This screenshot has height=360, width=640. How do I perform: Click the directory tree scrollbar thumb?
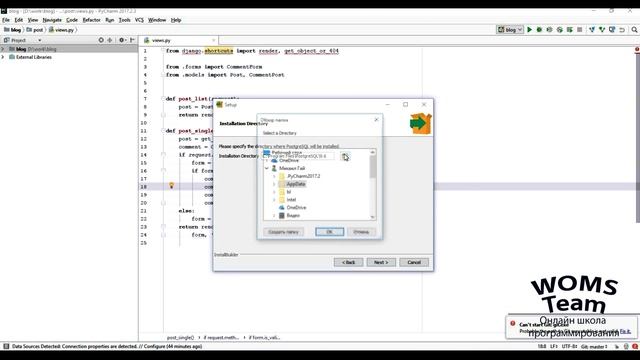click(x=373, y=167)
